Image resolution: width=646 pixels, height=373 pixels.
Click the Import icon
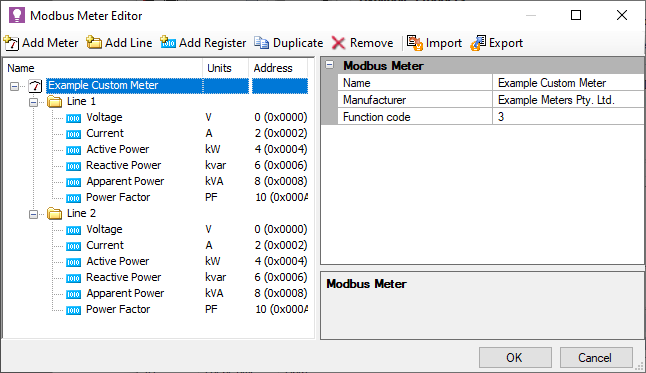415,43
